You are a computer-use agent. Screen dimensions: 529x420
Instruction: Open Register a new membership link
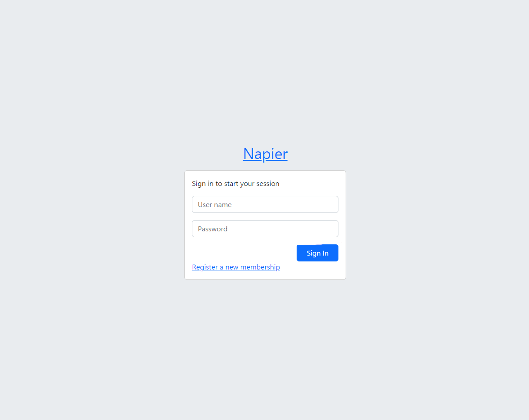[x=236, y=267]
